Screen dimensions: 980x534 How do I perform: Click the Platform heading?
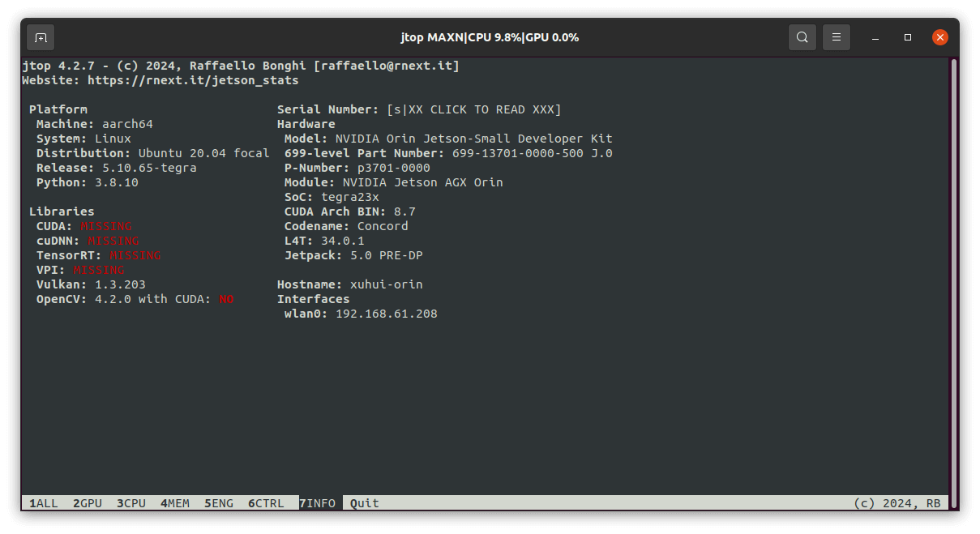(x=58, y=109)
